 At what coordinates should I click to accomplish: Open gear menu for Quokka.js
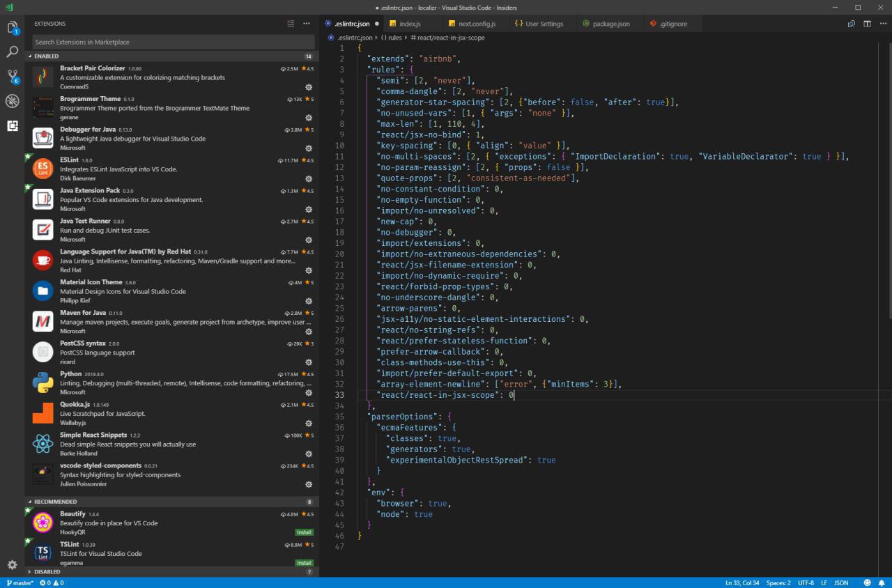309,423
